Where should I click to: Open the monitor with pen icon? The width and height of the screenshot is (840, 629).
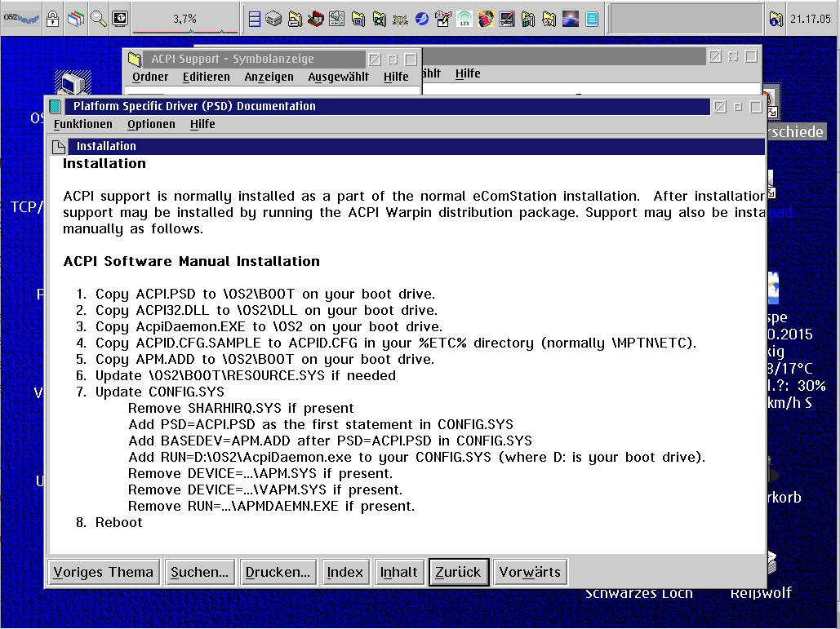point(507,20)
